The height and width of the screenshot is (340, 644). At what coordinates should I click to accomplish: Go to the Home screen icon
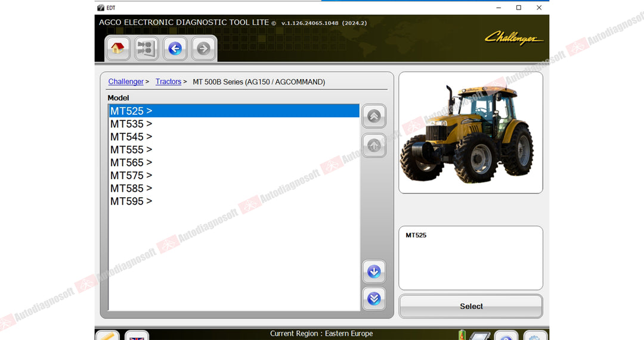(x=117, y=48)
